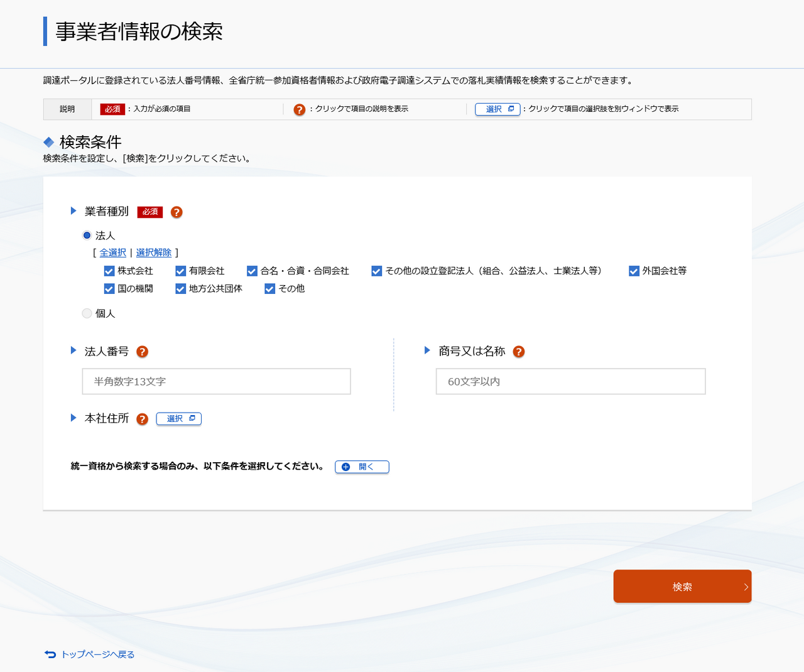The image size is (804, 672).
Task: Click help icon beside 法人番号 label
Action: click(x=143, y=352)
